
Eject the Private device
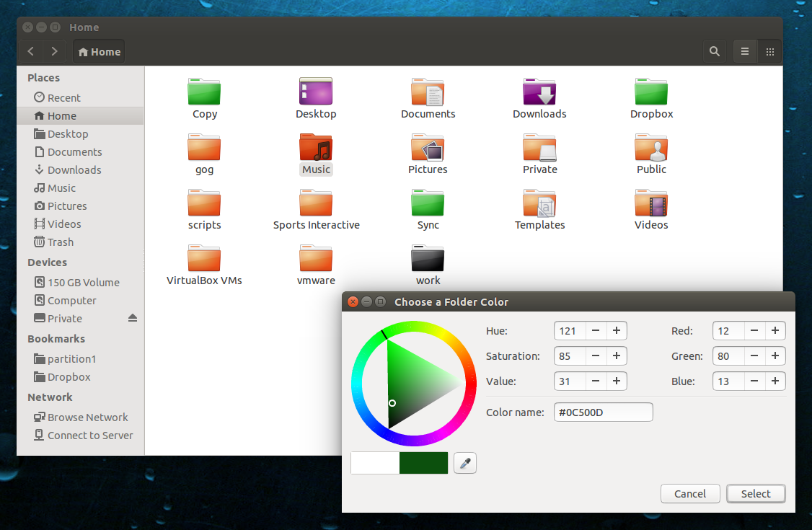(x=132, y=318)
